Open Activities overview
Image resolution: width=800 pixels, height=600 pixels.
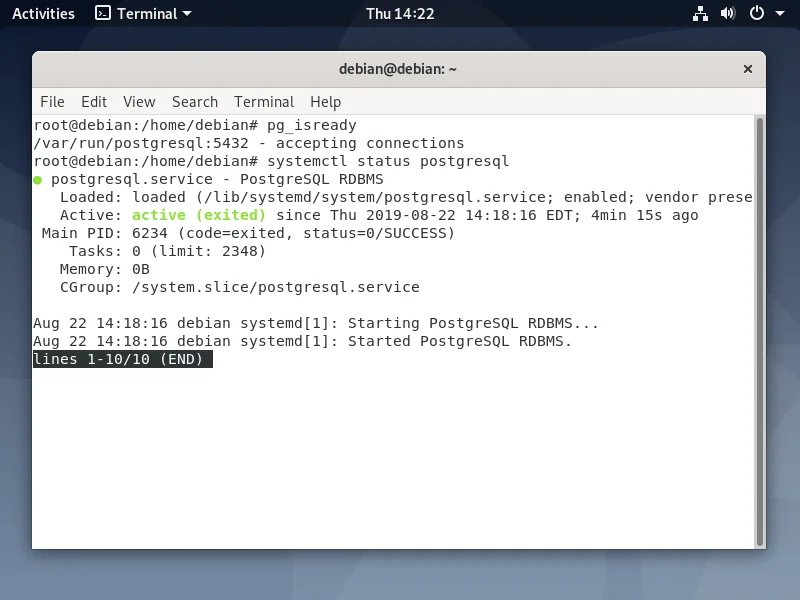(43, 14)
